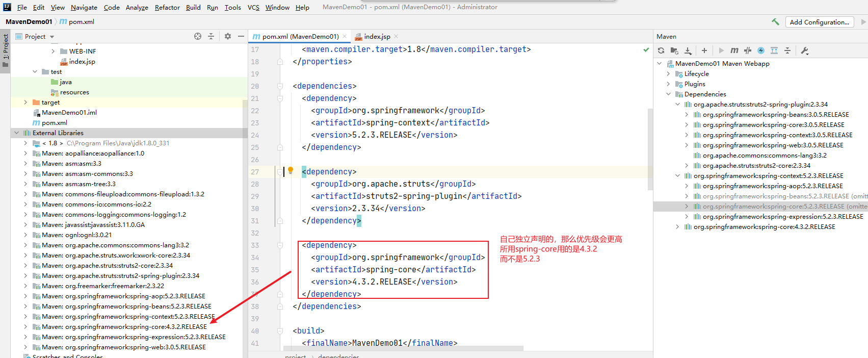Open the Refactor menu
Image resolution: width=868 pixels, height=358 pixels.
pos(167,7)
